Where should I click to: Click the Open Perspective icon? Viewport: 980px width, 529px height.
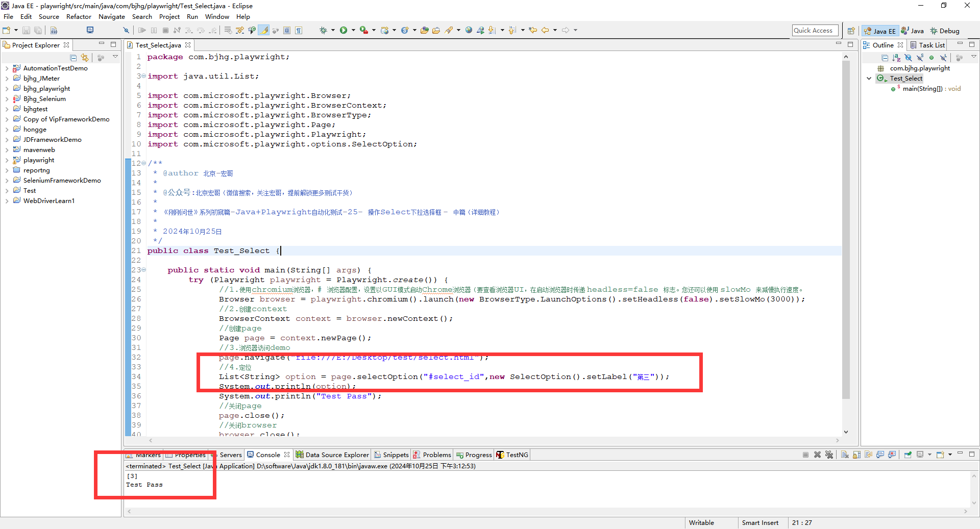851,31
